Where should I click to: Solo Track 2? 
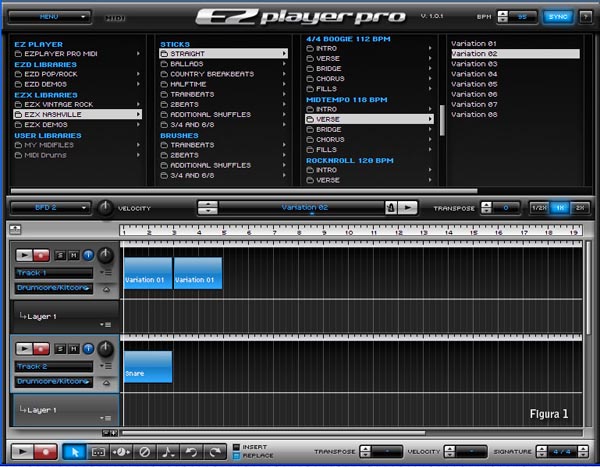pos(60,349)
